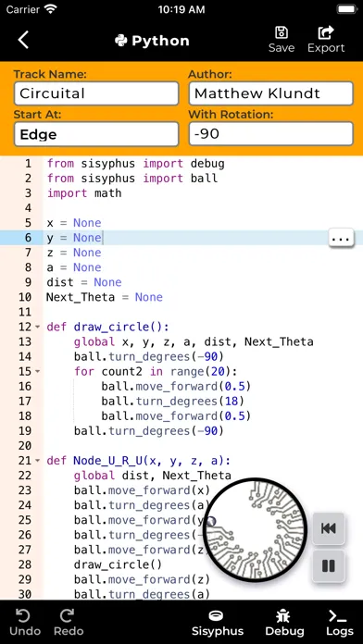Screen dimensions: 363x644
Task: Open the Sisyphus tab
Action: (217, 622)
